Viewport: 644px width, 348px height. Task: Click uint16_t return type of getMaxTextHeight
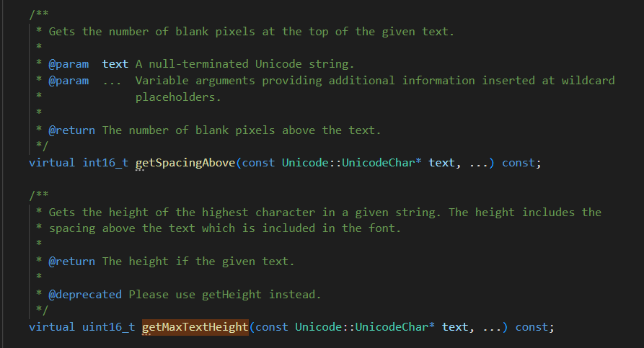click(109, 327)
